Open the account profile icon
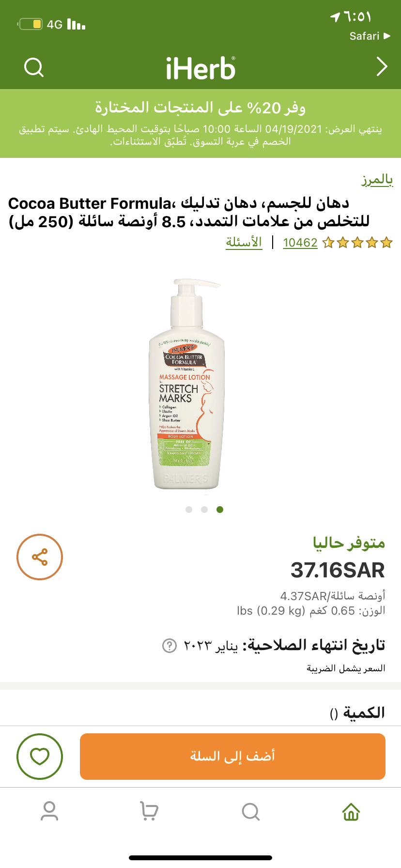401x868 pixels. [x=49, y=811]
